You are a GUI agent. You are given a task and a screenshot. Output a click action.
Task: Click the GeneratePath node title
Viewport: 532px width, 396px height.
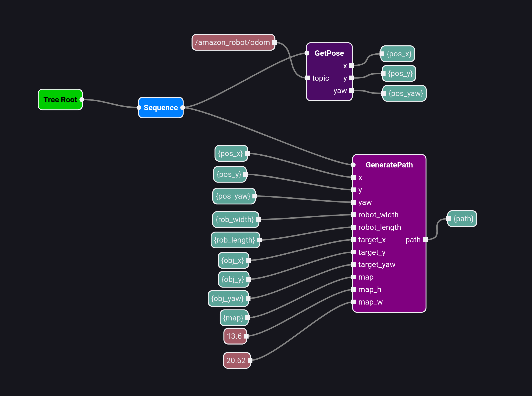click(x=389, y=165)
